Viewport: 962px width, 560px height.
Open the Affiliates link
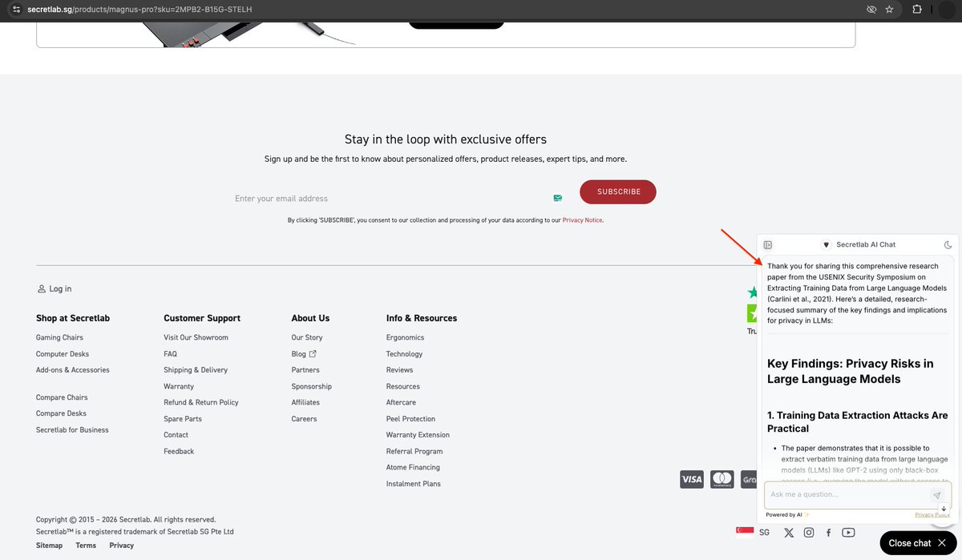(305, 402)
